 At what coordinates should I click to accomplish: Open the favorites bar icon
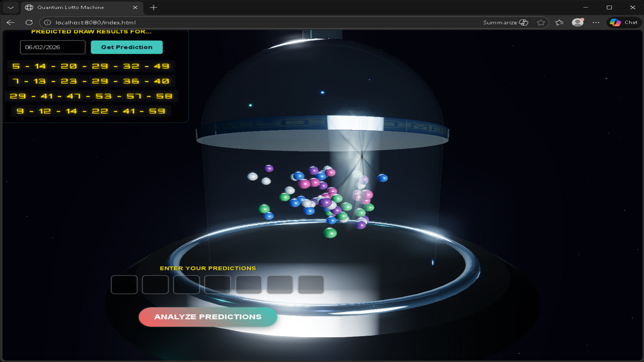pyautogui.click(x=559, y=22)
